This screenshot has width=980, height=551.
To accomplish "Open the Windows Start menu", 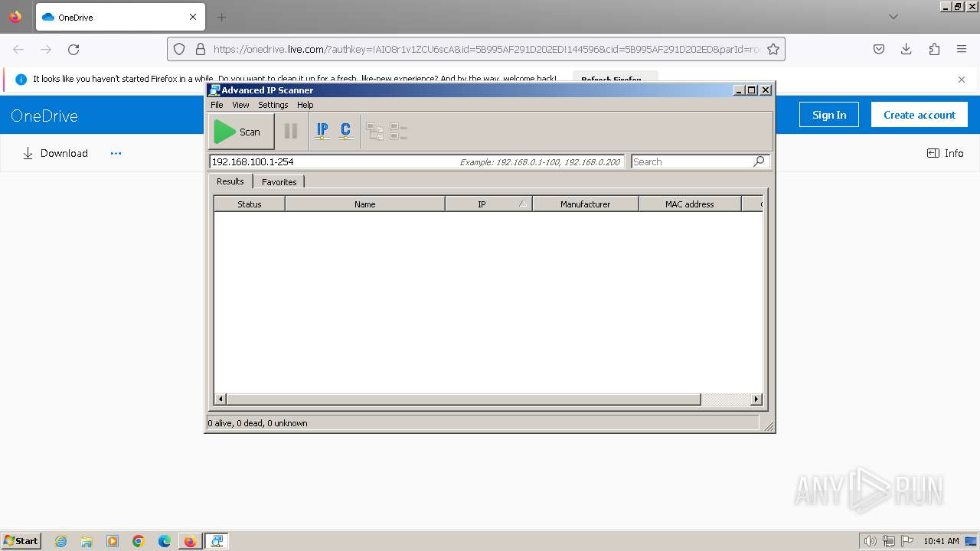I will coord(21,541).
